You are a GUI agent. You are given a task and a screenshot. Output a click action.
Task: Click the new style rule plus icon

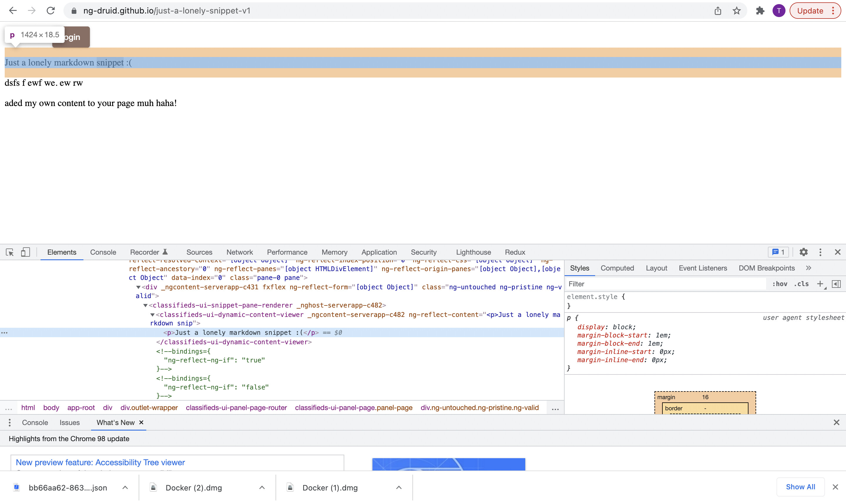820,284
